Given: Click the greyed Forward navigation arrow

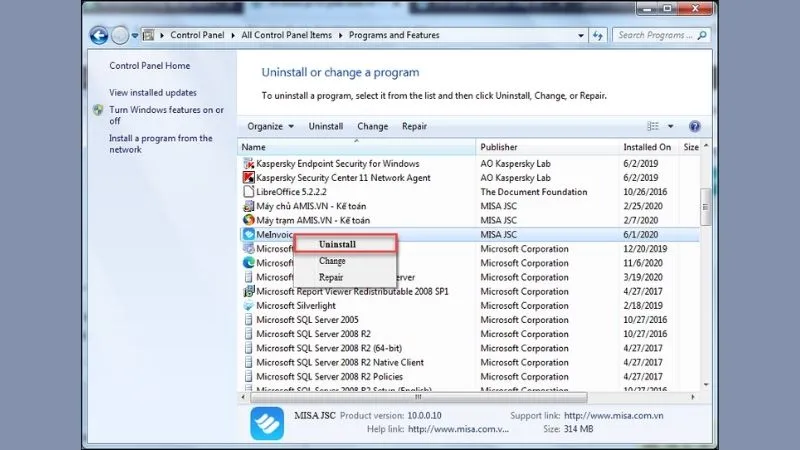Looking at the screenshot, I should [120, 35].
